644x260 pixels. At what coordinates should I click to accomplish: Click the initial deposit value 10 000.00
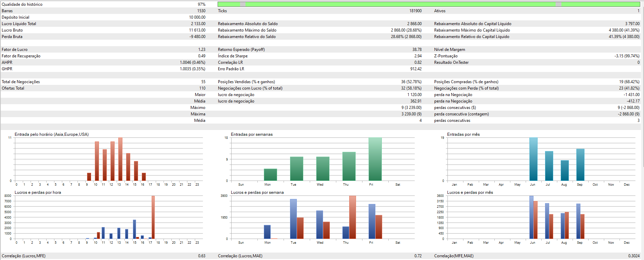[x=197, y=17]
